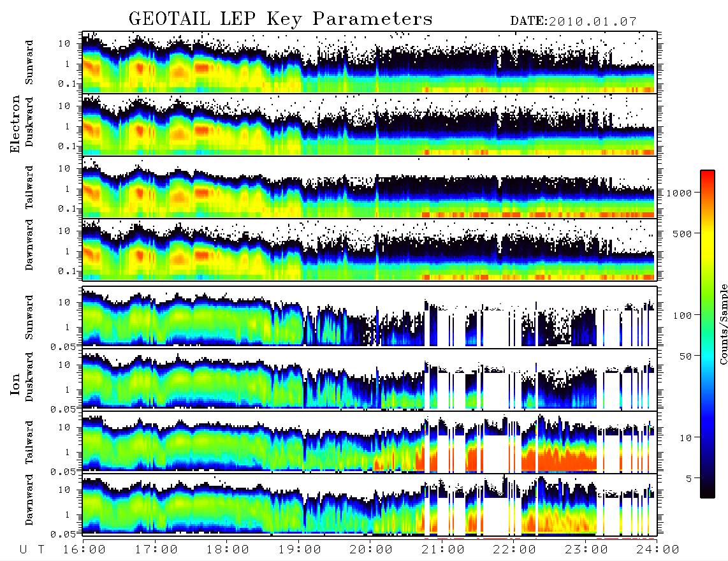728x561 pixels.
Task: Click the "Counts/Sample" color bar label
Action: tap(723, 324)
